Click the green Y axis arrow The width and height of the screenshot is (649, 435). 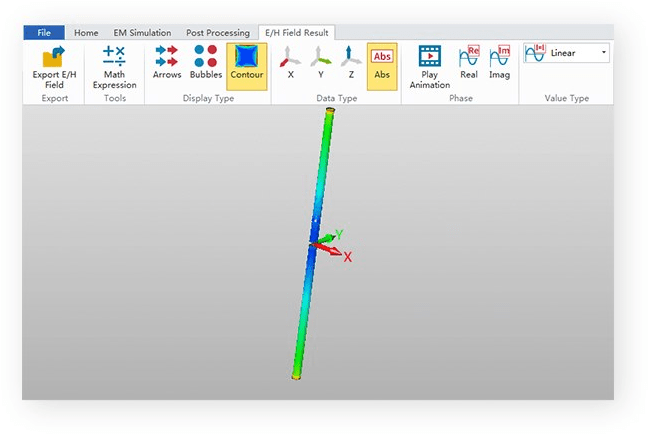coord(324,239)
